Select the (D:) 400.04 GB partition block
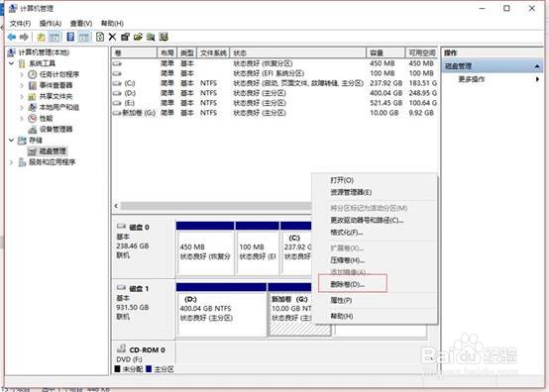This screenshot has height=392, width=549. click(221, 310)
